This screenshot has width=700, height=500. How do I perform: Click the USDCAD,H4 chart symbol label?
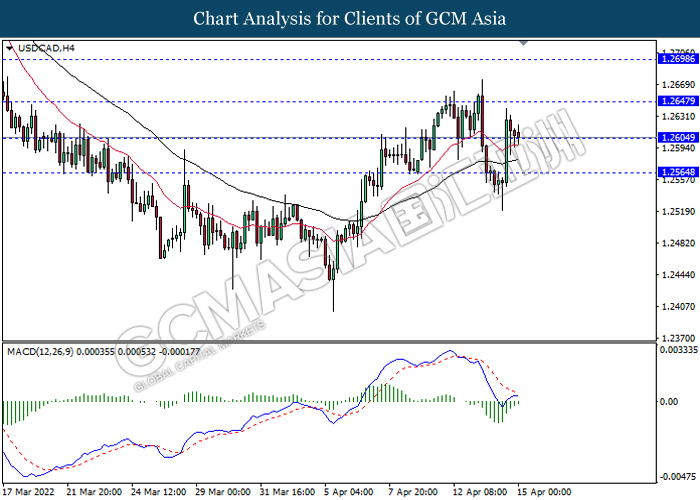46,48
